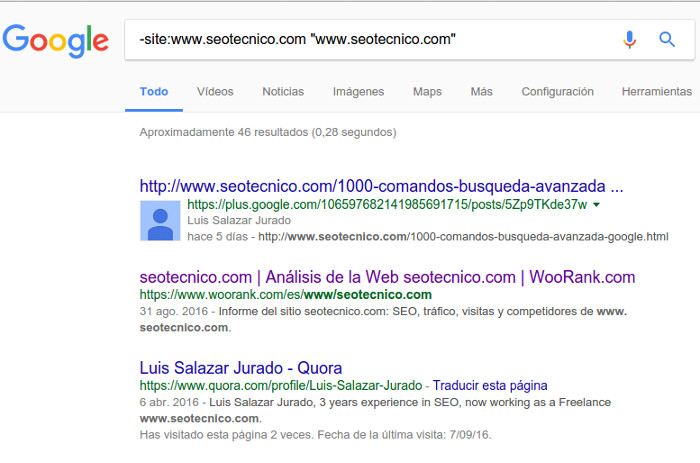The image size is (700, 463).
Task: Click the '6 abr. 2016' snippet text
Action: click(169, 402)
